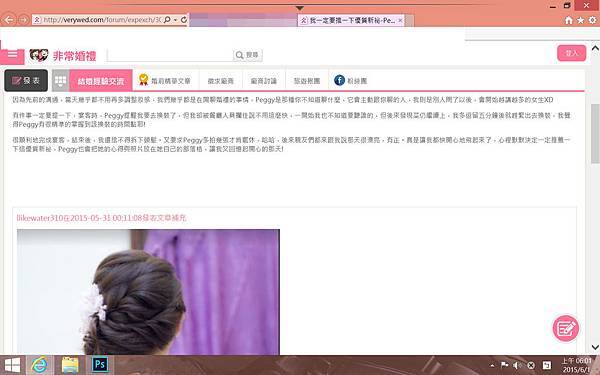600x375 pixels.
Task: Click the pink 登入 login button
Action: (572, 53)
